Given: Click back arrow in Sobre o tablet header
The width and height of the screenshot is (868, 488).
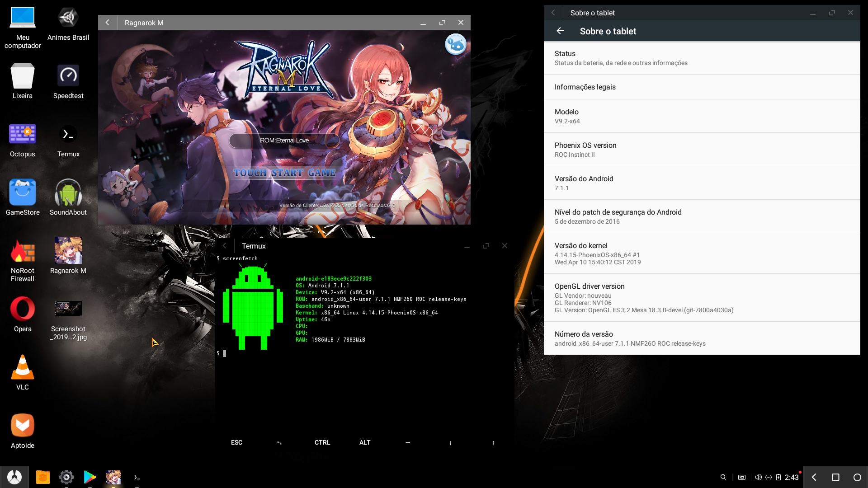Looking at the screenshot, I should [x=560, y=31].
